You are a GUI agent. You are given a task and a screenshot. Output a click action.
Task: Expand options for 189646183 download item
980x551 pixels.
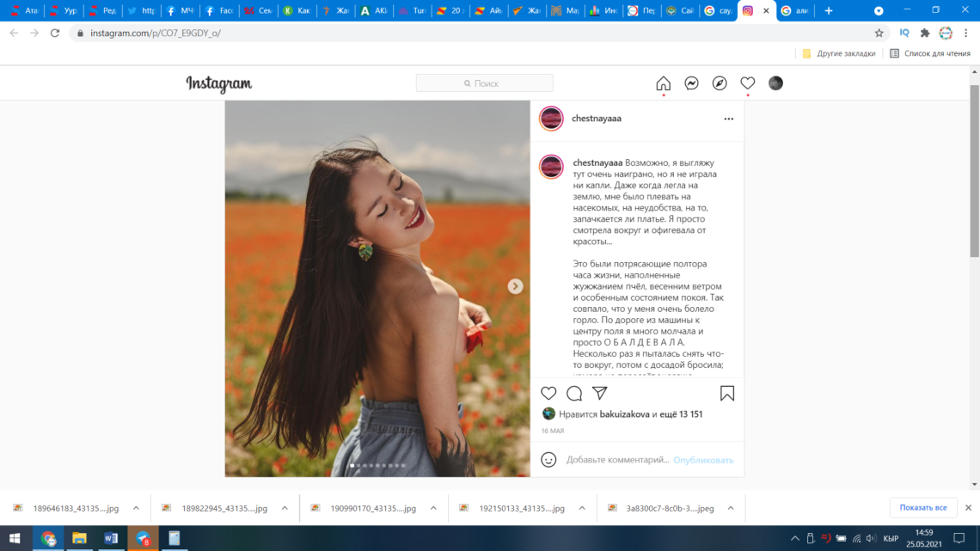[136, 508]
